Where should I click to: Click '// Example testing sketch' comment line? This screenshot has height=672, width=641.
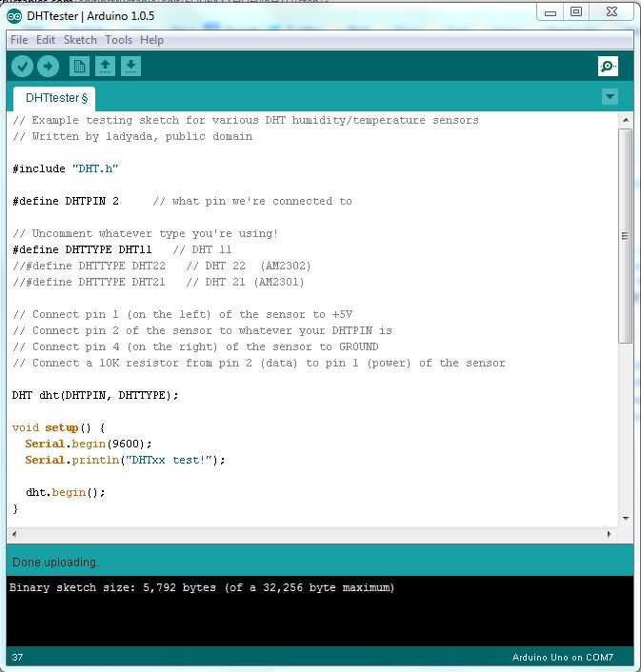tap(245, 121)
